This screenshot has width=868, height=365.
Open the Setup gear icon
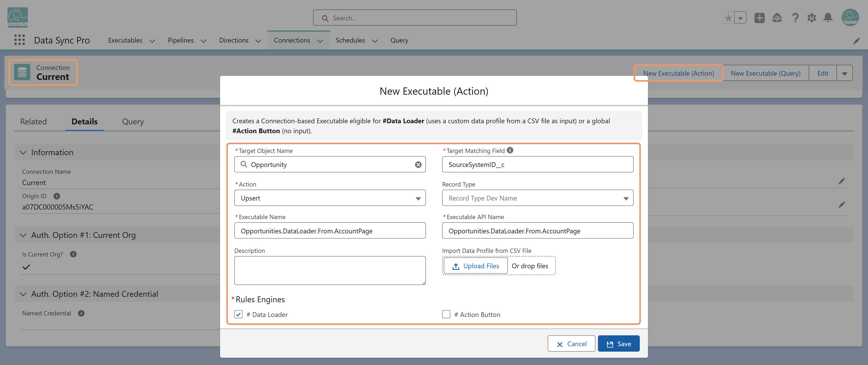pos(811,17)
